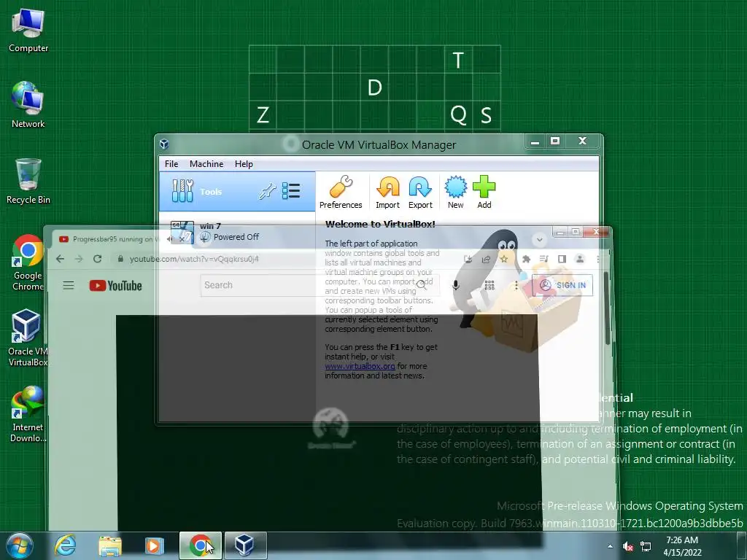747x560 pixels.
Task: Launch Internet Explorer from the taskbar
Action: tap(65, 545)
